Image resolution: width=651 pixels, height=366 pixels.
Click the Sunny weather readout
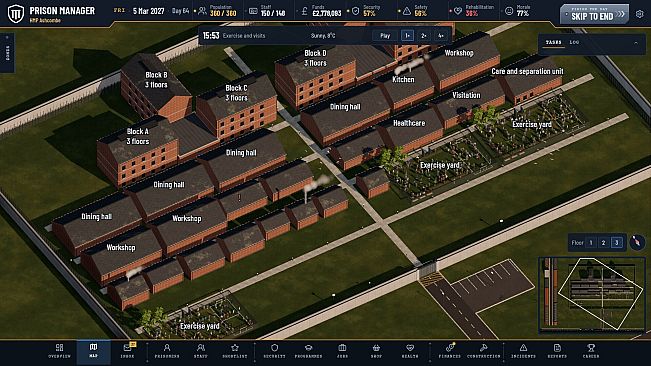[x=323, y=36]
